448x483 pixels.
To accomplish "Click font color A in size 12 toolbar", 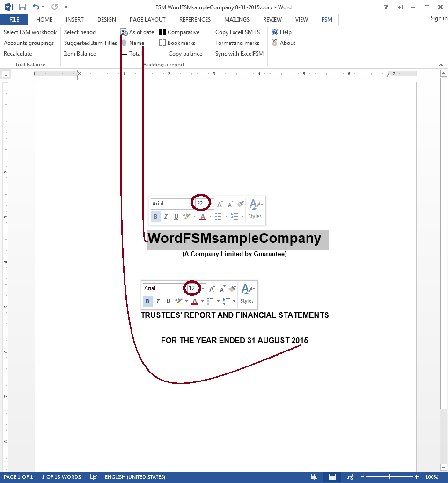I will (195, 301).
